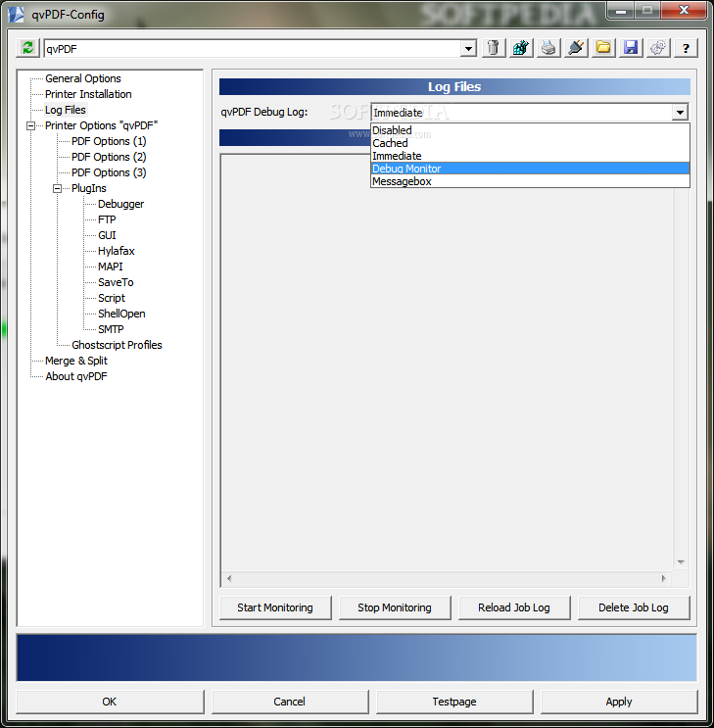Click the log pane scroll-down arrow
The image size is (714, 728).
(681, 562)
